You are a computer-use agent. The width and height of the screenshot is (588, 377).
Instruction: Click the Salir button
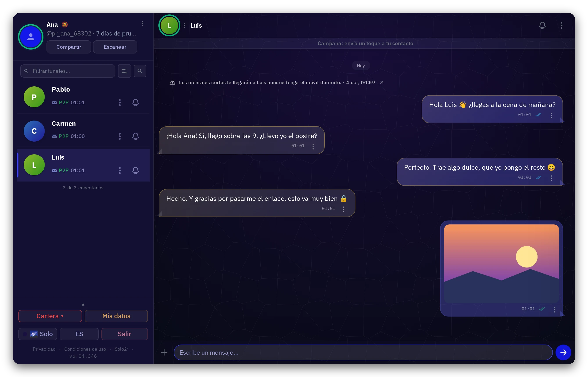124,334
